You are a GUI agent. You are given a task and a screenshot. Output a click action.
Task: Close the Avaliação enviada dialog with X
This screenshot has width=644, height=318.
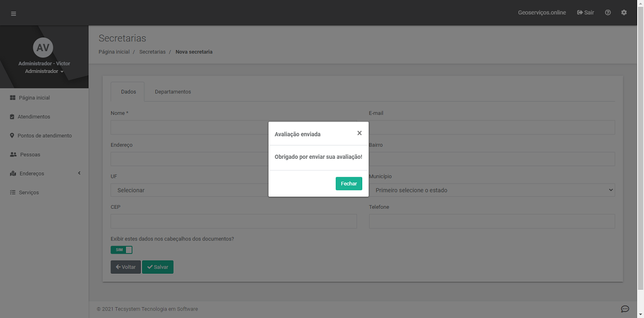[x=359, y=133]
